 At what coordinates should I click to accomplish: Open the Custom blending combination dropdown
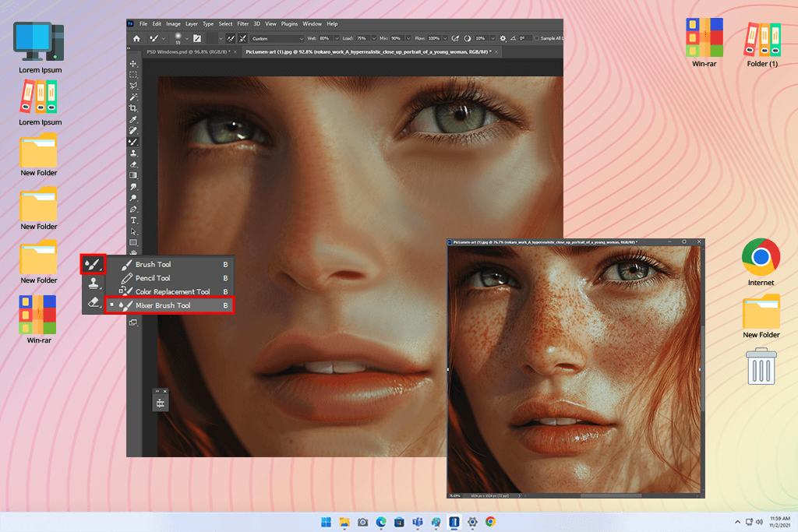coord(277,39)
